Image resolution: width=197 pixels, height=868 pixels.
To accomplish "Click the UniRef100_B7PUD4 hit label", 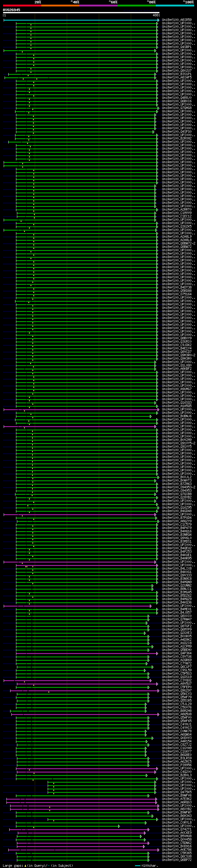I will [177, 518].
